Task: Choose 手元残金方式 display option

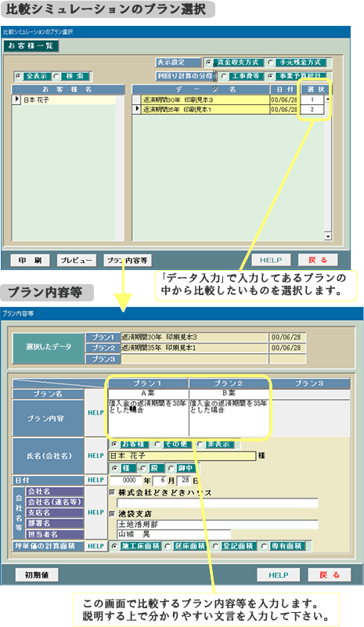Action: tap(271, 63)
